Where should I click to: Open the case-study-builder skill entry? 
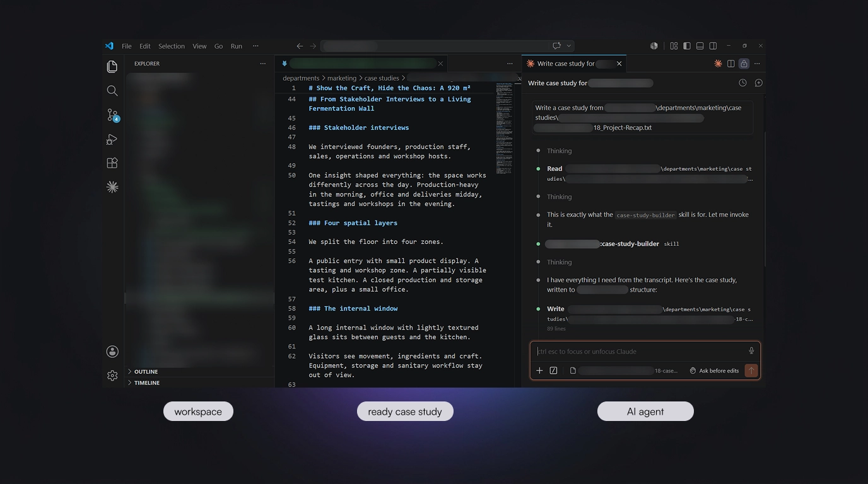612,244
